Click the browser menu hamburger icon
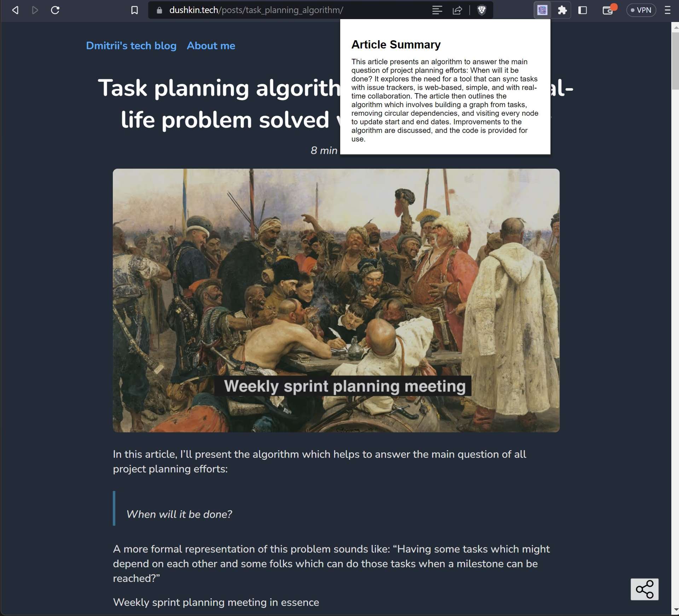The width and height of the screenshot is (679, 616). pos(669,10)
